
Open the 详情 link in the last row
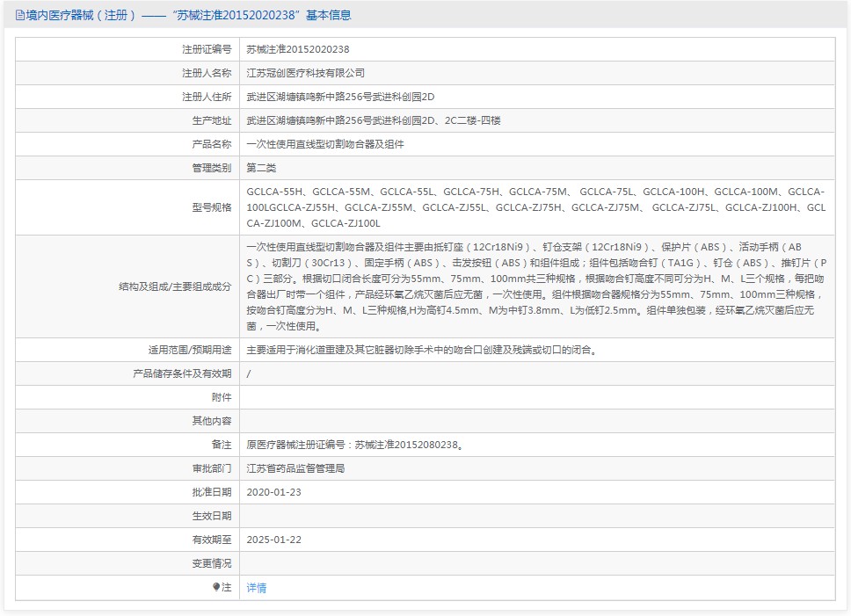(x=256, y=588)
